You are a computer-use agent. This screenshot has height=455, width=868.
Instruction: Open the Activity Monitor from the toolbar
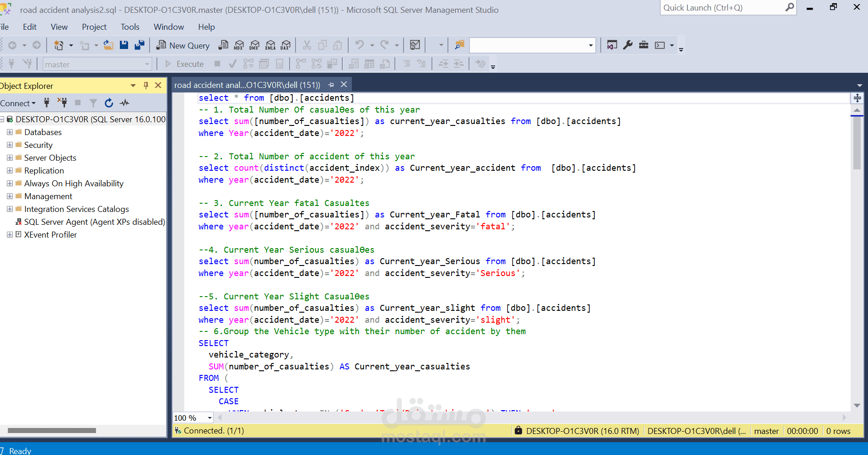tap(415, 45)
